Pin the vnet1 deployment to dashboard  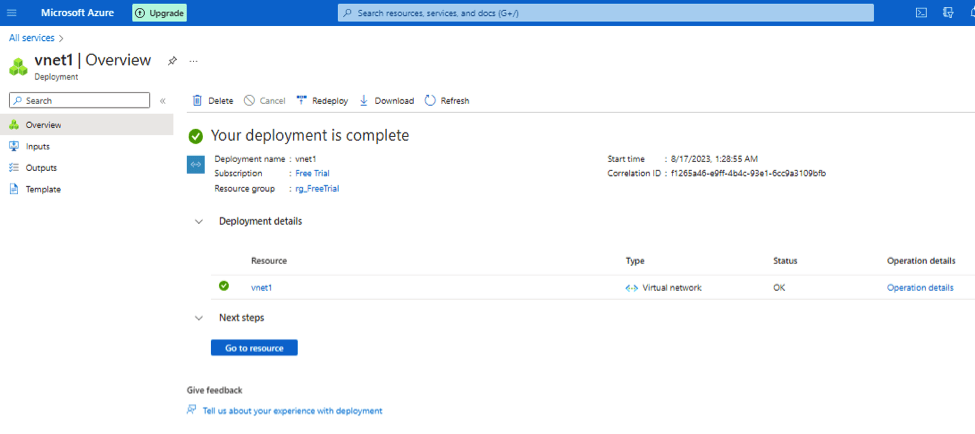click(172, 61)
